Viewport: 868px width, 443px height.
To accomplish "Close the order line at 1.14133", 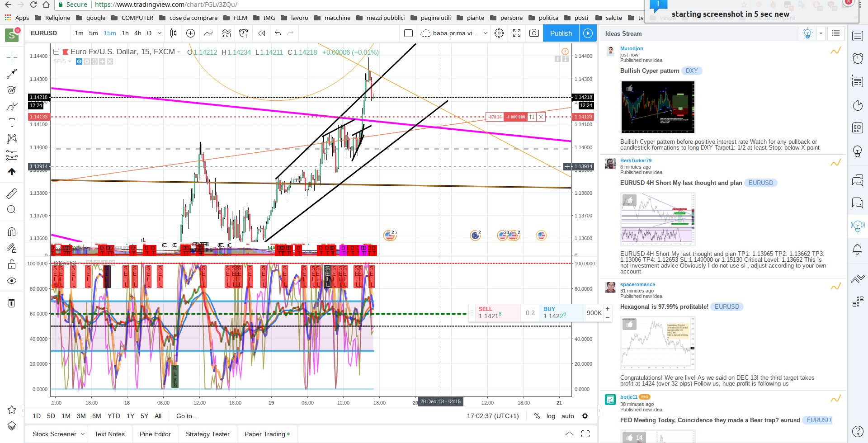I will [541, 117].
